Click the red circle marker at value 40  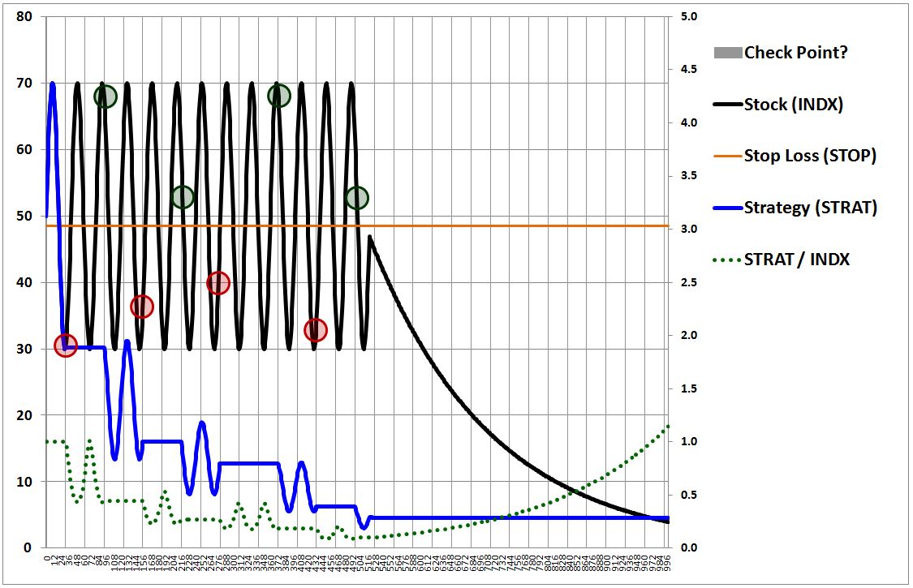[x=217, y=283]
